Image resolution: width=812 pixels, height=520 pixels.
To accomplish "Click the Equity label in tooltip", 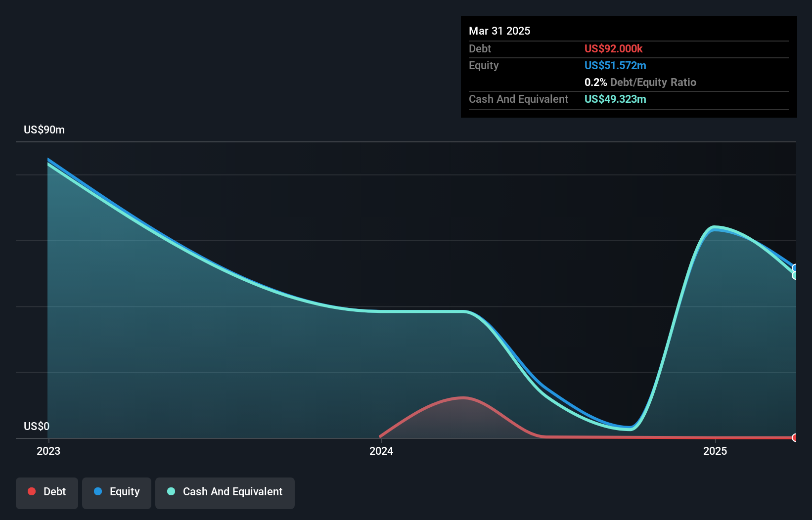I will click(x=484, y=65).
